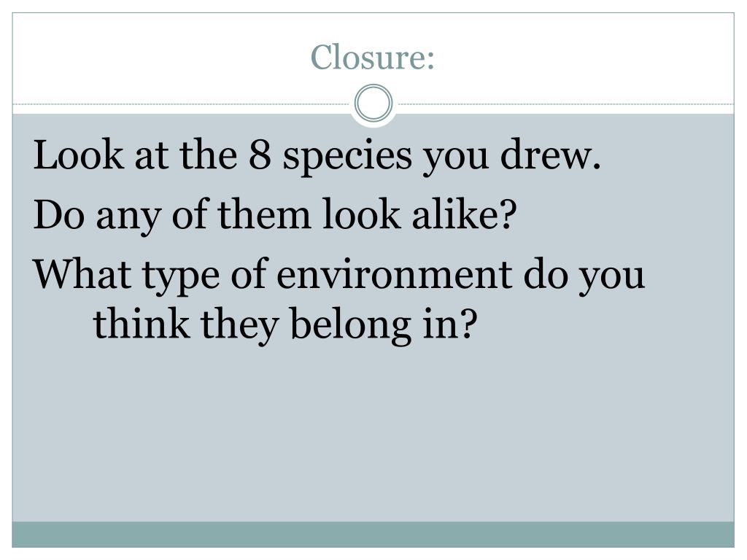747x560 pixels.
Task: Click the word "them" in the second line
Action: pyautogui.click(x=264, y=214)
